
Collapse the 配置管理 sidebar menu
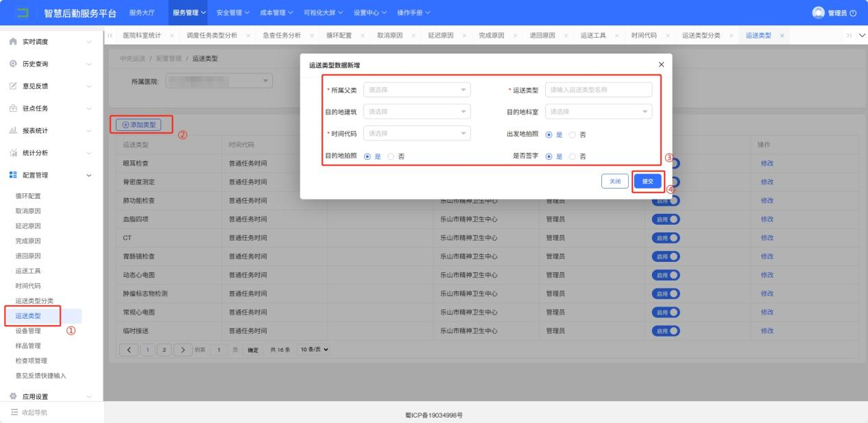(x=89, y=175)
